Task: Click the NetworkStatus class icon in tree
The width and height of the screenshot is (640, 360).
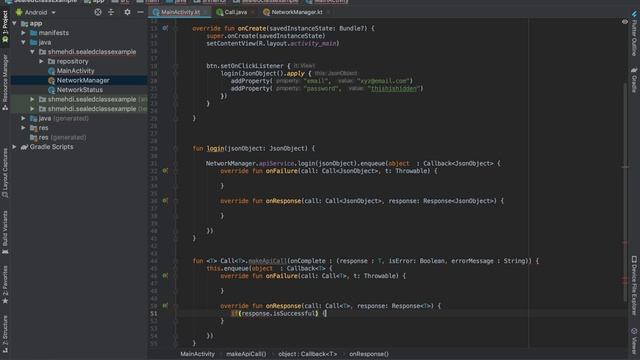Action: [x=51, y=90]
